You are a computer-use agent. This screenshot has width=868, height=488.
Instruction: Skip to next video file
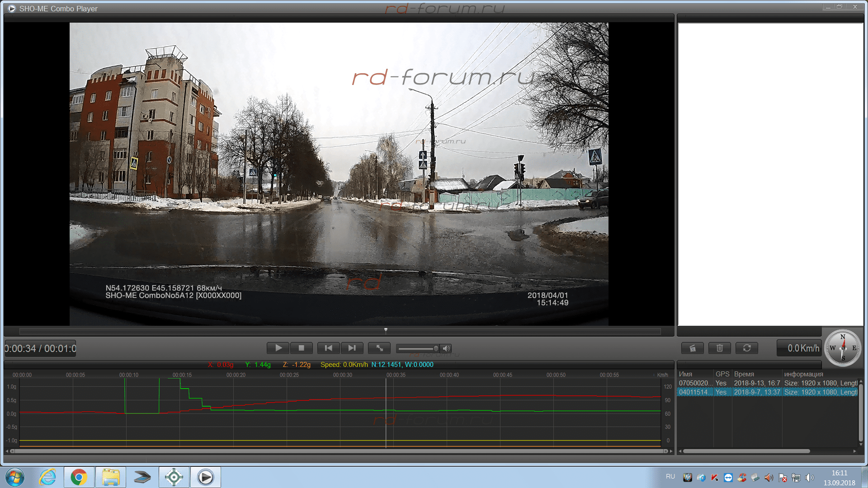coord(352,348)
